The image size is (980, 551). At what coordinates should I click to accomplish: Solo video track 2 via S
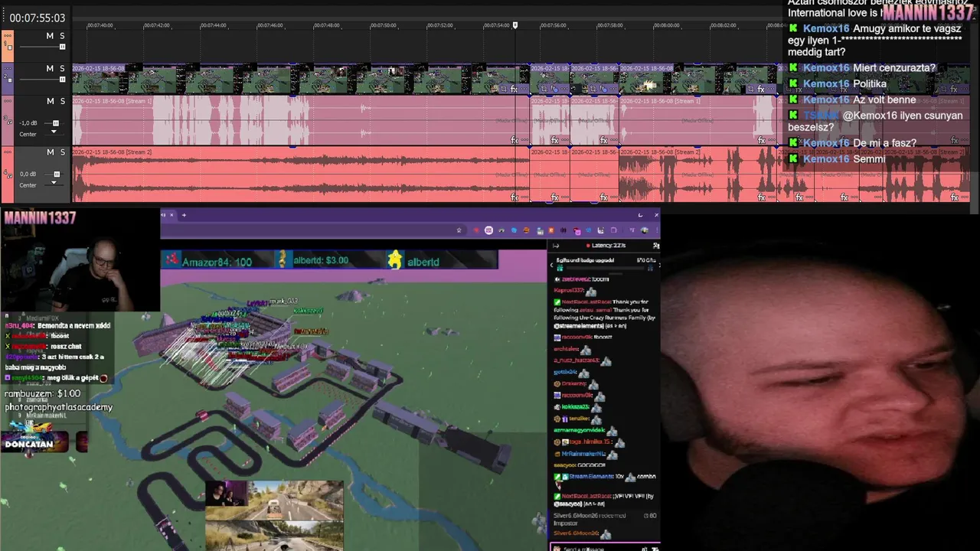(62, 69)
